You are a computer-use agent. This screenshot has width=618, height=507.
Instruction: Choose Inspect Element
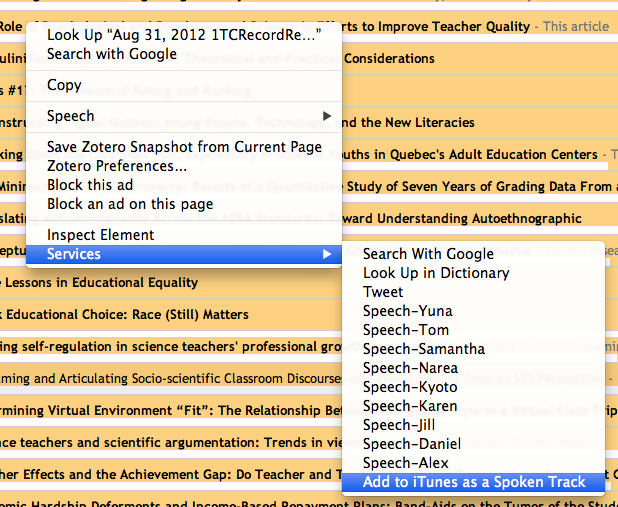(184, 235)
